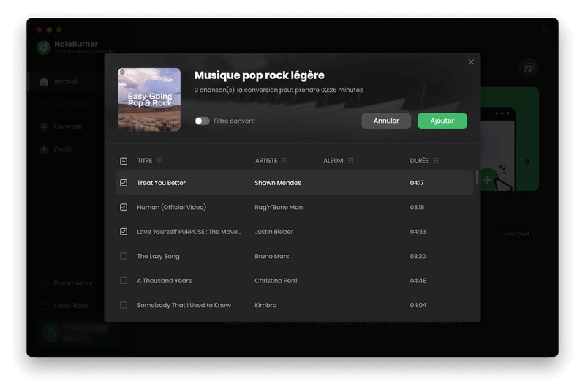Screen dimensions: 585x392
Task: Check The Lazy Song checkbox
Action: (x=124, y=256)
